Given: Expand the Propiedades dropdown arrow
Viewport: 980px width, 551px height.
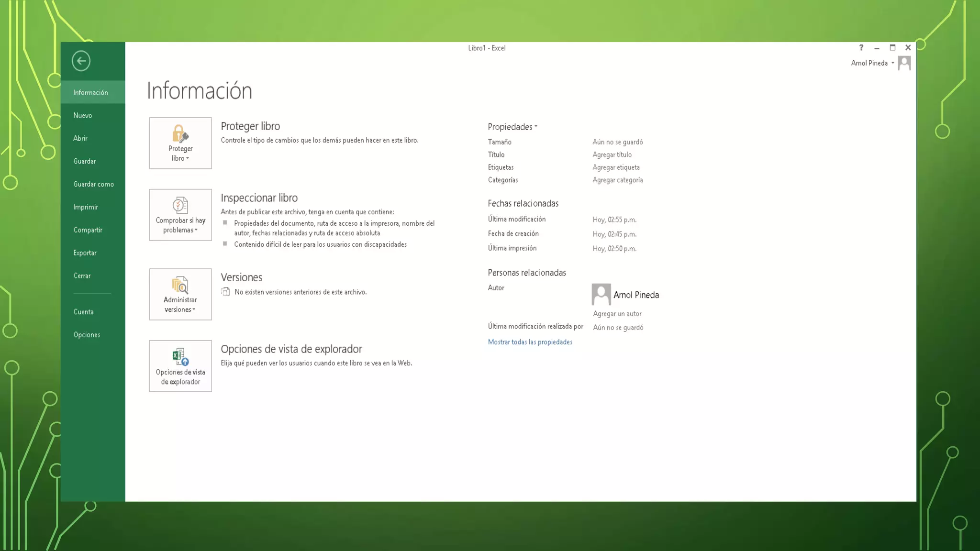Looking at the screenshot, I should click(536, 127).
